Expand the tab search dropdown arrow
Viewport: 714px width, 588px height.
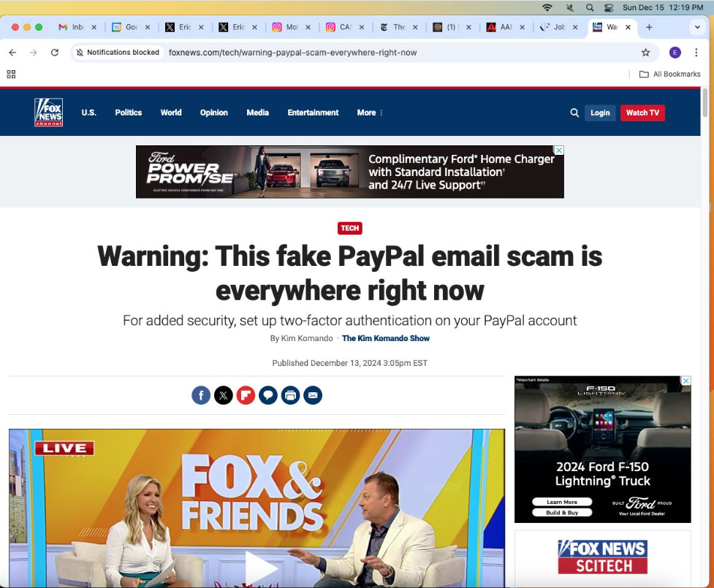click(697, 27)
